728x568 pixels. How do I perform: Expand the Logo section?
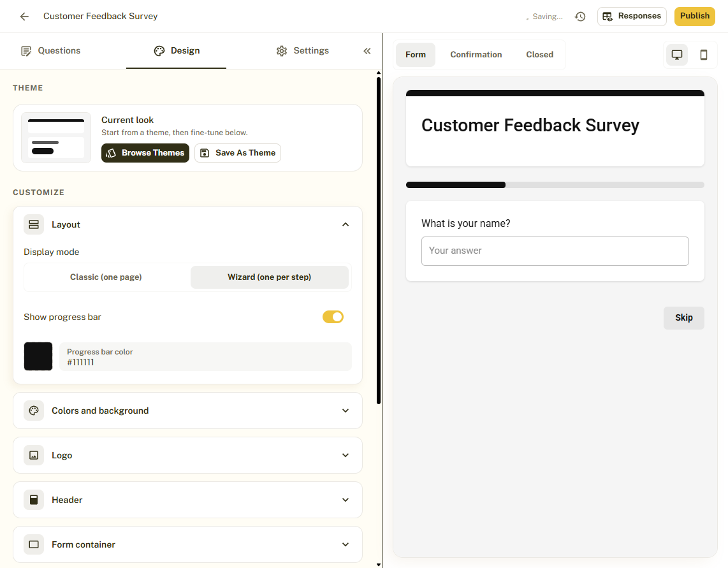[x=346, y=455]
